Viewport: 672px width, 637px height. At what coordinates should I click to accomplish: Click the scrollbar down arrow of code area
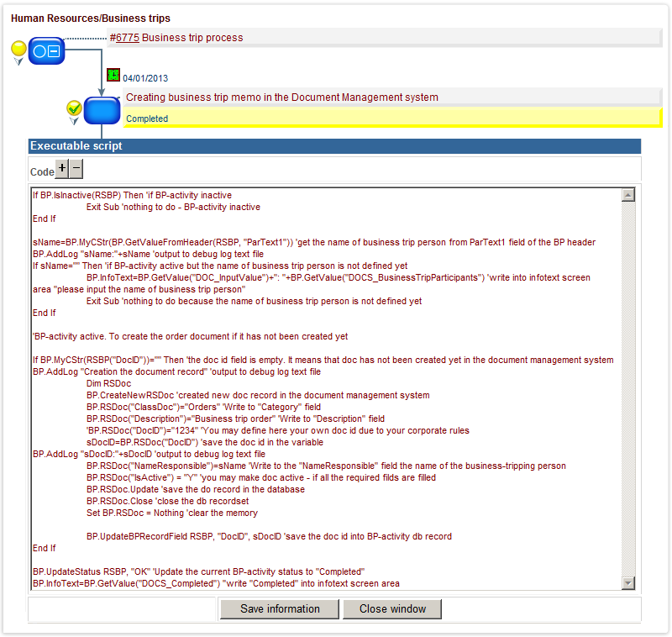pos(627,582)
